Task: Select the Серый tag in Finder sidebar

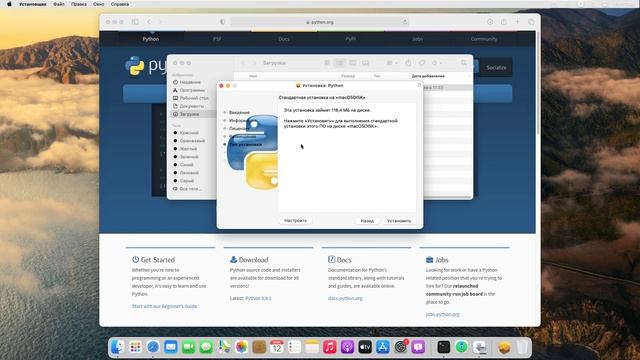Action: coord(187,180)
